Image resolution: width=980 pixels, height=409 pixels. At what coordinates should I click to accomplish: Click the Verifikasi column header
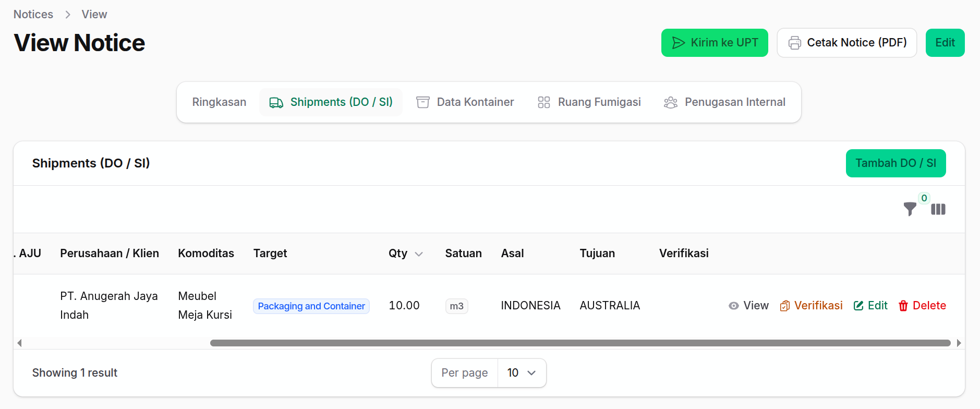tap(684, 254)
